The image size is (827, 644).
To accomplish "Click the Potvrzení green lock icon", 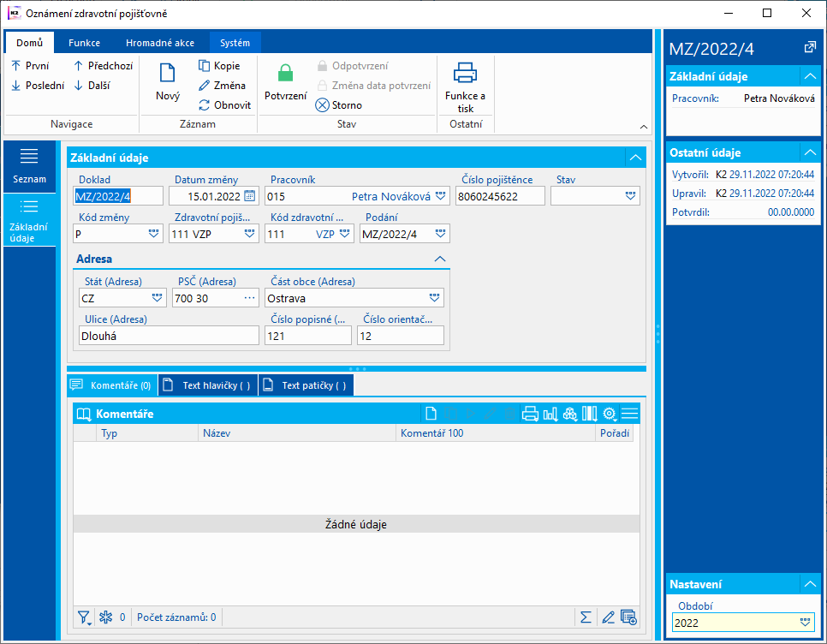I will (285, 75).
